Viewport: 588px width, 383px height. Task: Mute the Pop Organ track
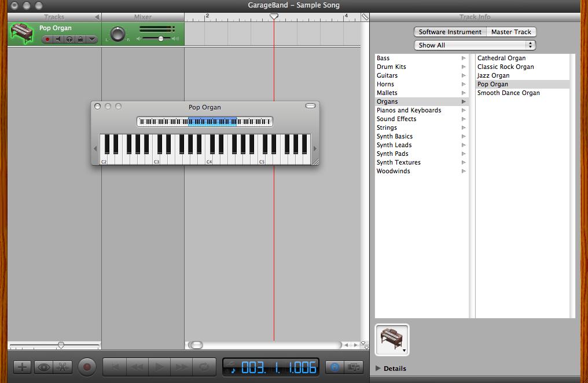pyautogui.click(x=58, y=39)
